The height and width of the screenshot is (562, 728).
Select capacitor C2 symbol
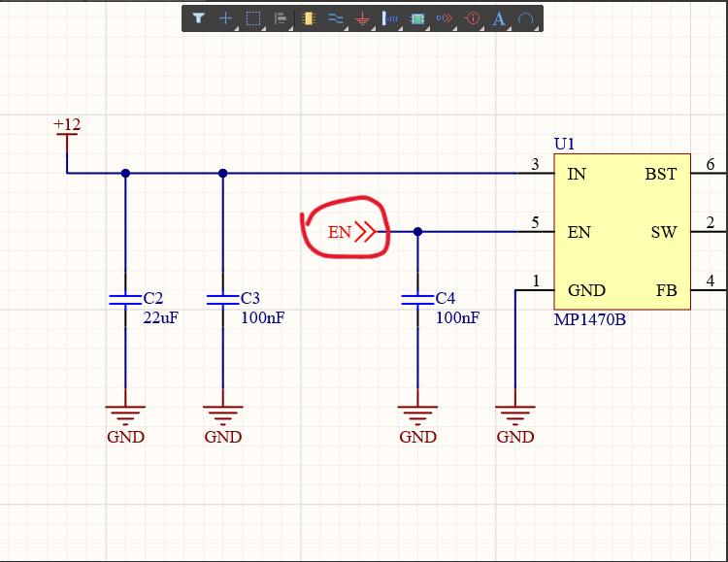(125, 300)
